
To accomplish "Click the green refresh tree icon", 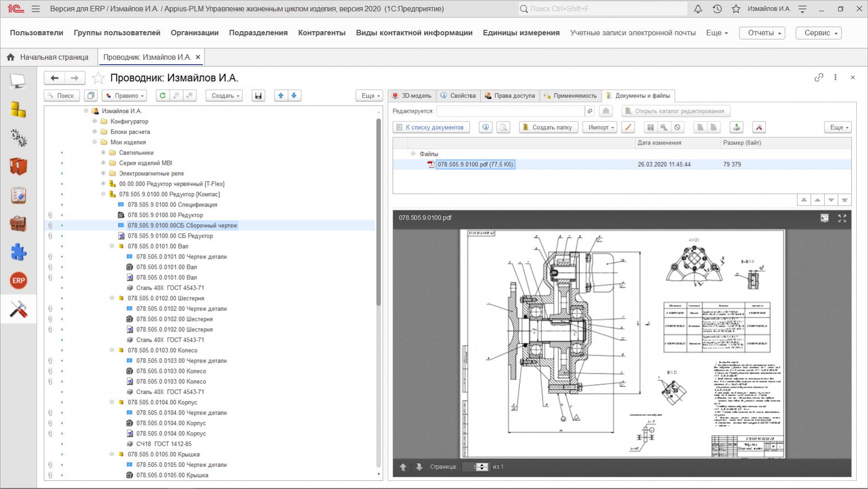I will click(162, 96).
